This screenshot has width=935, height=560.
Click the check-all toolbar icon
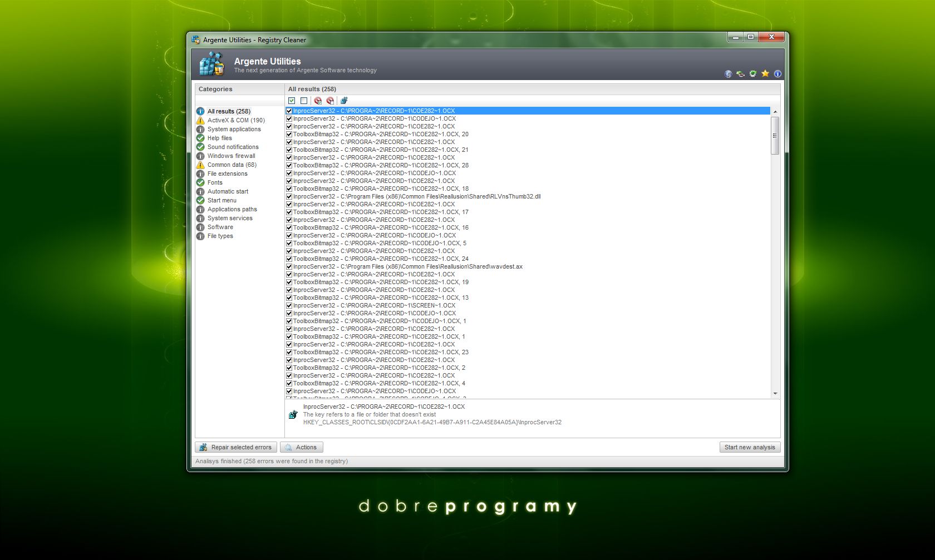tap(292, 101)
